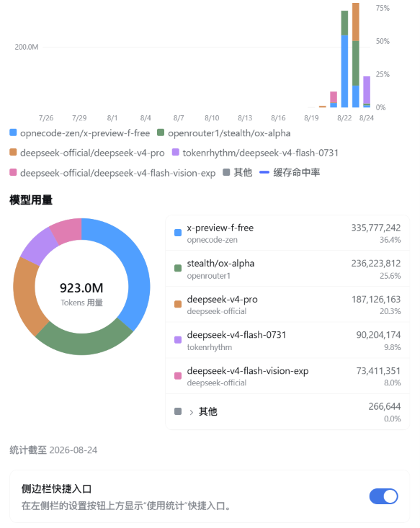This screenshot has width=420, height=528.
Task: Select the stealth/ox-alpha model row
Action: coord(287,269)
